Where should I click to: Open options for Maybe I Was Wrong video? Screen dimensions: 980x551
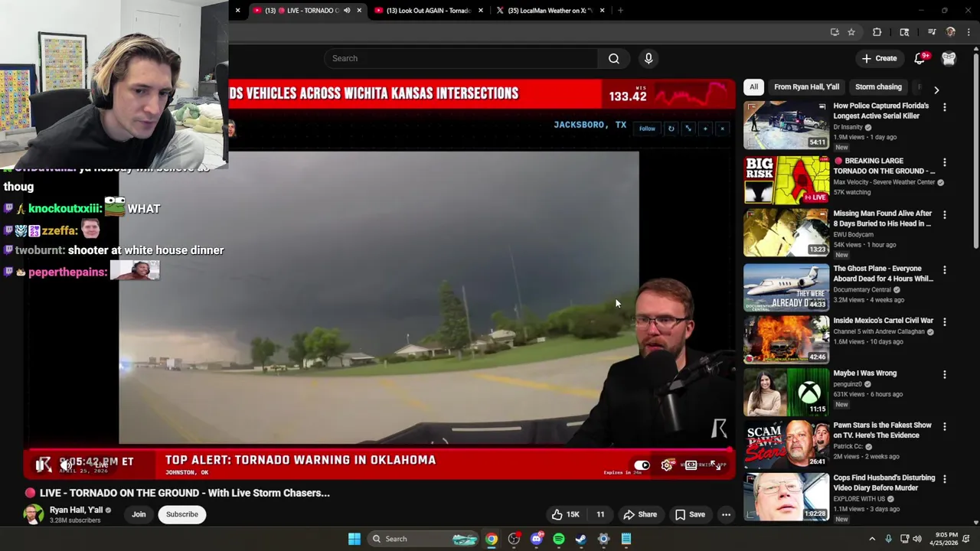tap(944, 375)
